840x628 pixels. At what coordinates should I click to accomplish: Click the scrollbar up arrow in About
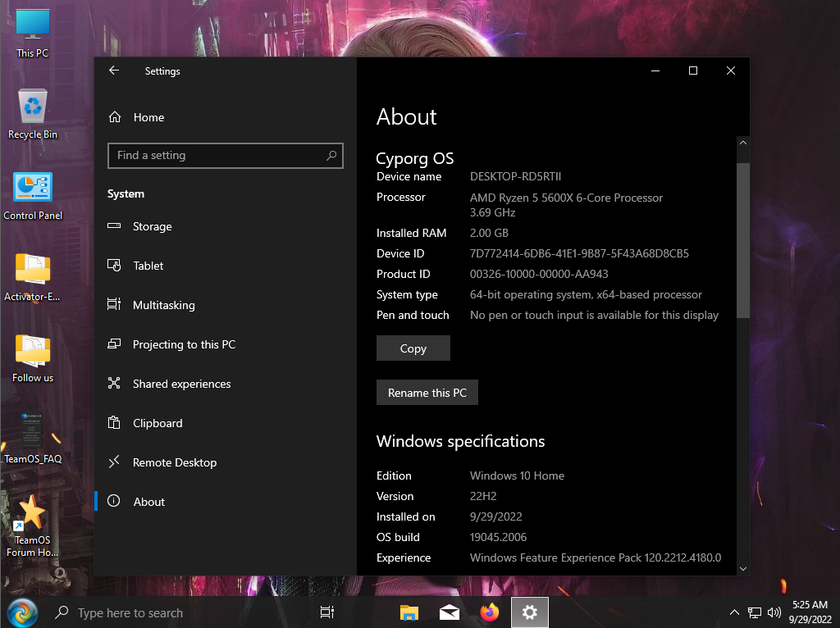coord(742,143)
